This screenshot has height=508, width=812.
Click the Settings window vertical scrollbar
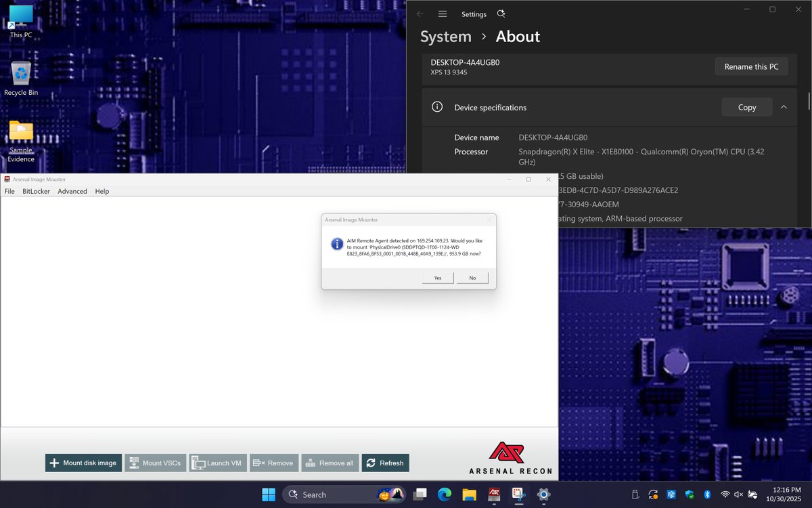coord(809,100)
